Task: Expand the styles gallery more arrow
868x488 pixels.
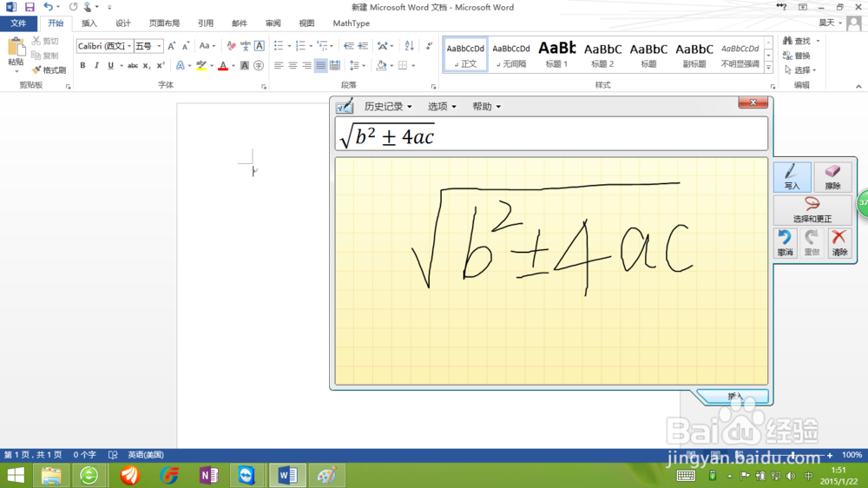Action: (x=768, y=68)
